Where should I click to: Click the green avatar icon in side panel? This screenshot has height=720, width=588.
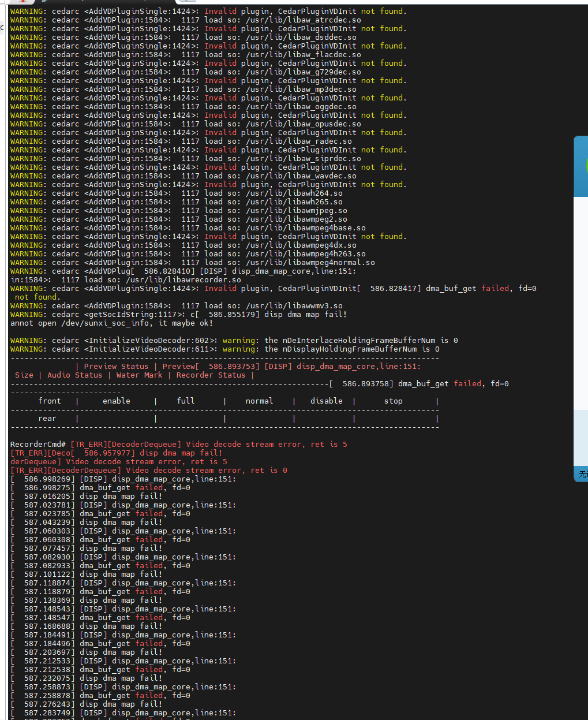coord(585,167)
